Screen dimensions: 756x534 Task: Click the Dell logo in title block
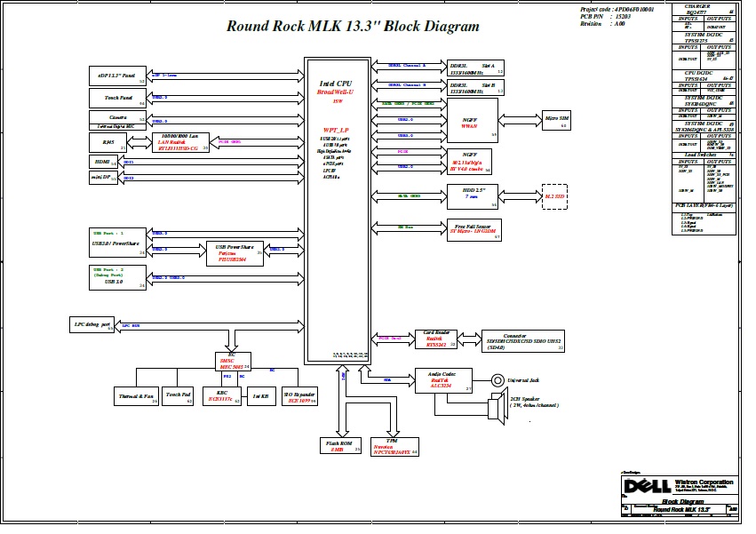tap(647, 486)
